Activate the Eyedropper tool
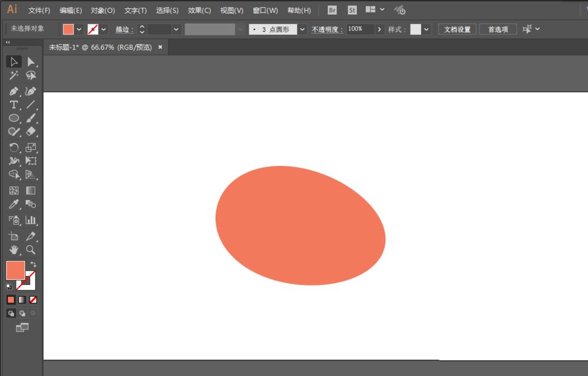Viewport: 588px width, 376px height. coord(14,204)
